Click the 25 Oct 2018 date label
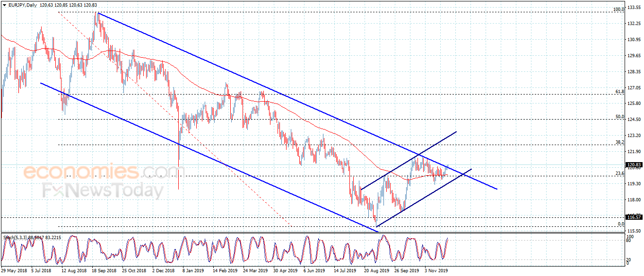 (135, 271)
